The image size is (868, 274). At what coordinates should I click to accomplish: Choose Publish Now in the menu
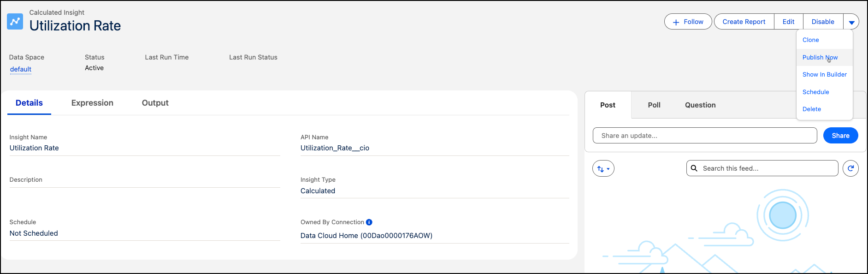tap(820, 57)
